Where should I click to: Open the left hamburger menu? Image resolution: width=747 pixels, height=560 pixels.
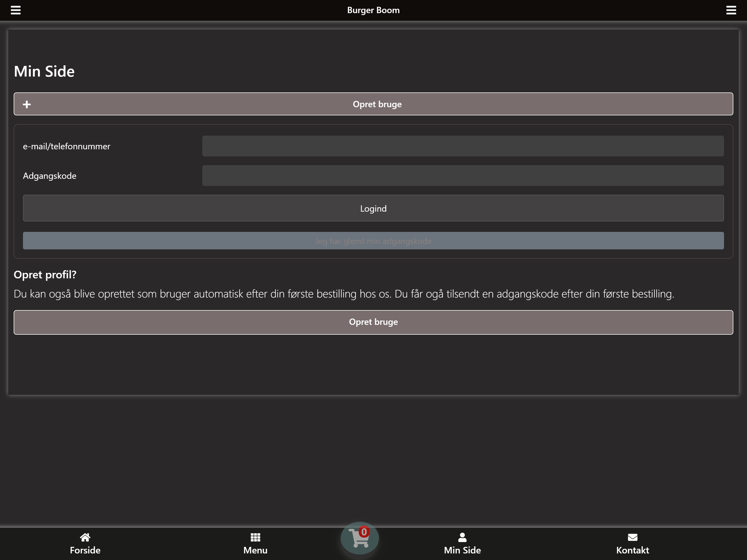click(16, 10)
